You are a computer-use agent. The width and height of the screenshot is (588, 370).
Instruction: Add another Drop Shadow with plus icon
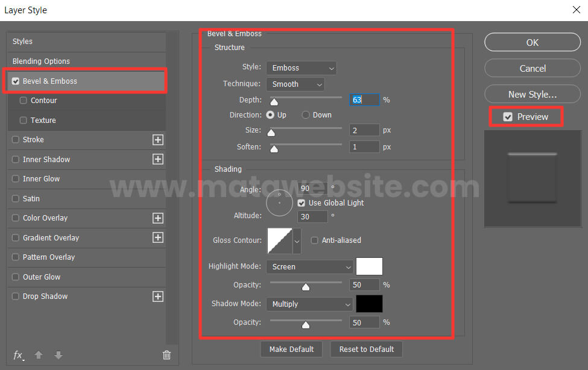coord(158,296)
